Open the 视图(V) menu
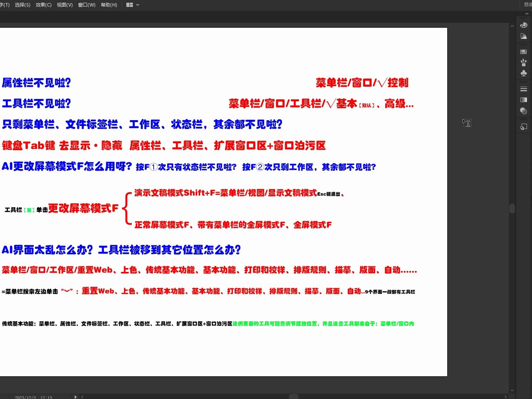This screenshot has width=532, height=399. [65, 5]
